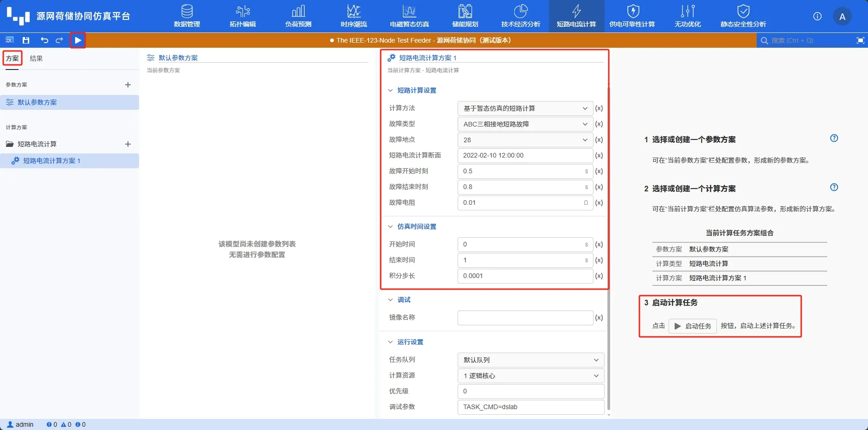Click the undo arrow icon
Screen dimensions: 868x430
tap(44, 40)
